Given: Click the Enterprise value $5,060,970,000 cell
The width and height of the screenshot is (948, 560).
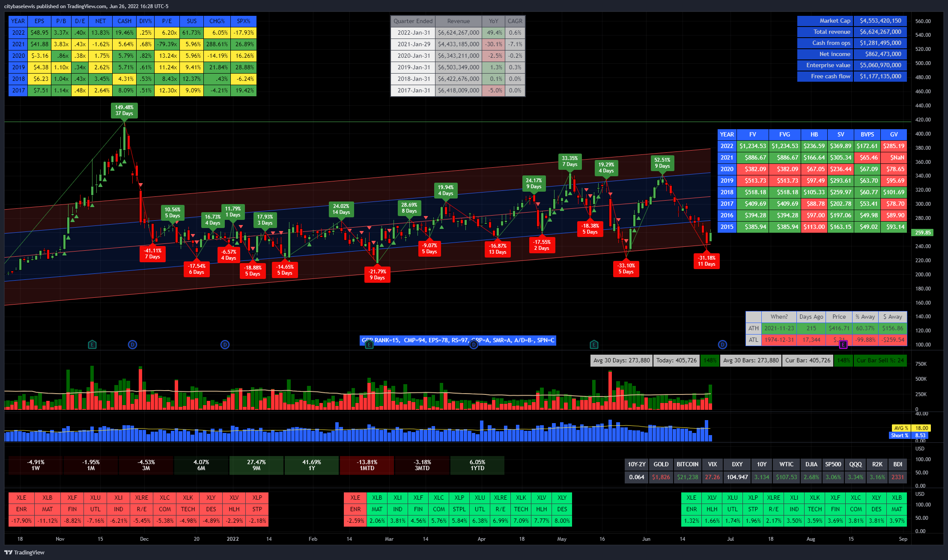Looking at the screenshot, I should [880, 65].
